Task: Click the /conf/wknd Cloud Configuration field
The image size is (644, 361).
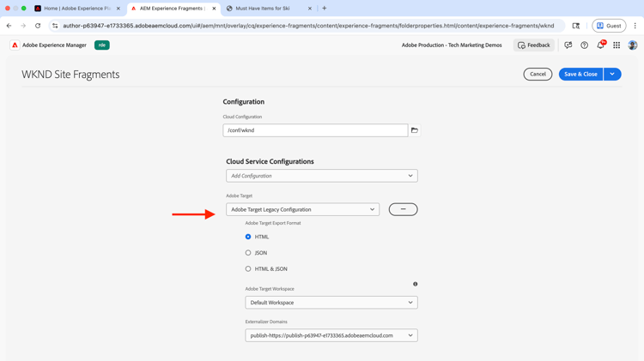Action: tap(315, 130)
